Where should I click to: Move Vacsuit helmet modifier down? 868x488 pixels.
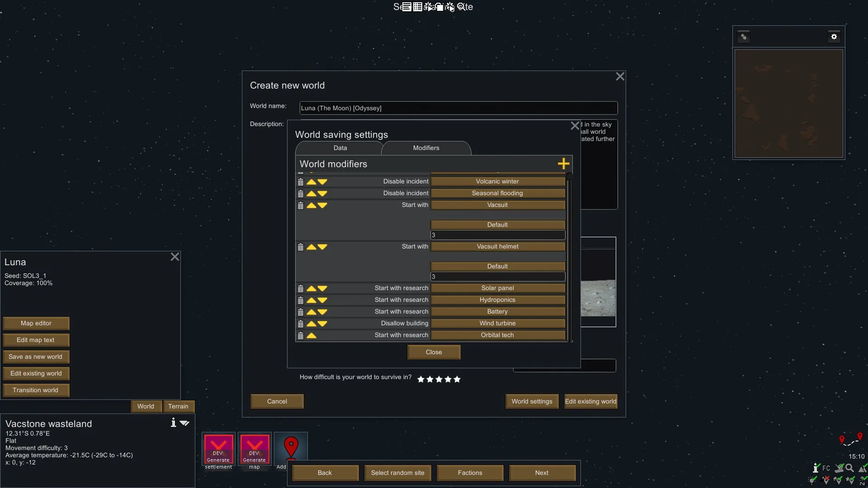click(x=322, y=247)
